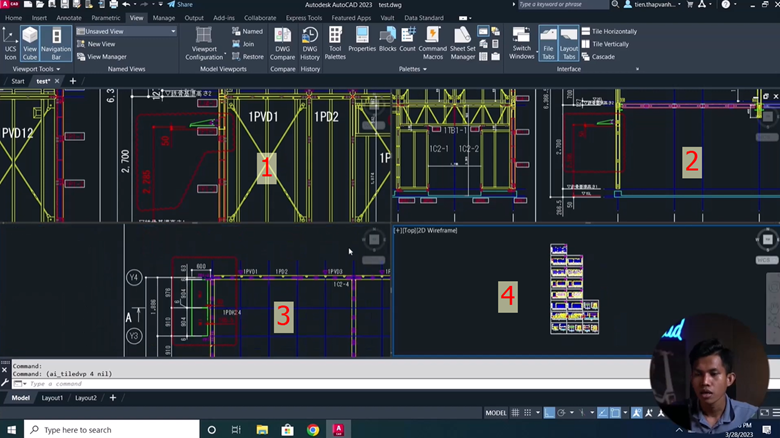
Task: Click Named viewports icon
Action: coord(247,31)
